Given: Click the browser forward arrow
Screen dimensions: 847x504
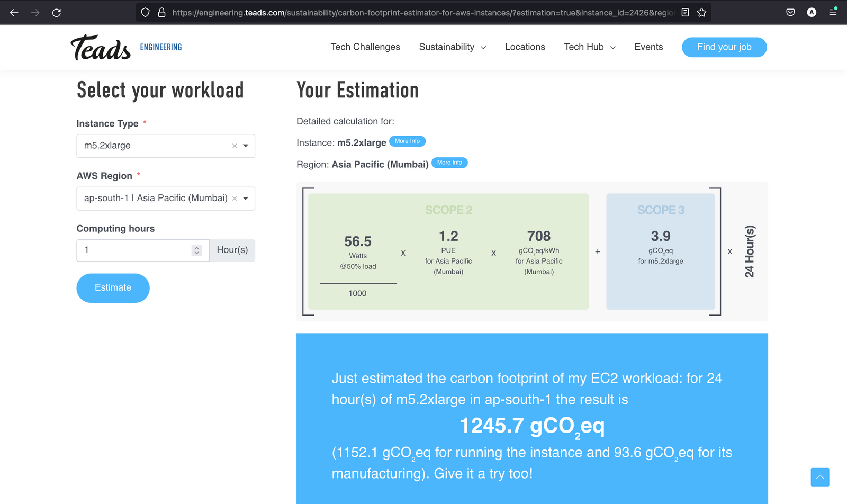Looking at the screenshot, I should click(x=35, y=12).
